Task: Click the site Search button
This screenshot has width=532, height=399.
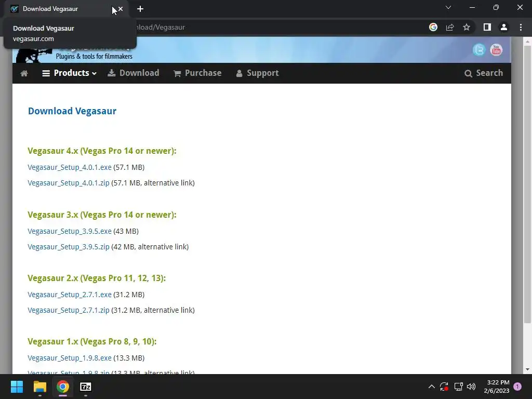Action: 484,73
